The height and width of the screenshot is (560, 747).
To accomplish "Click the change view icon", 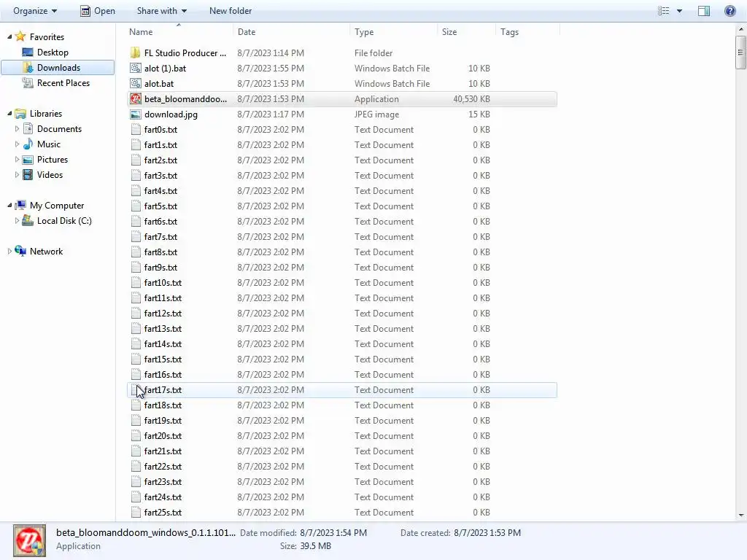I will tap(664, 10).
